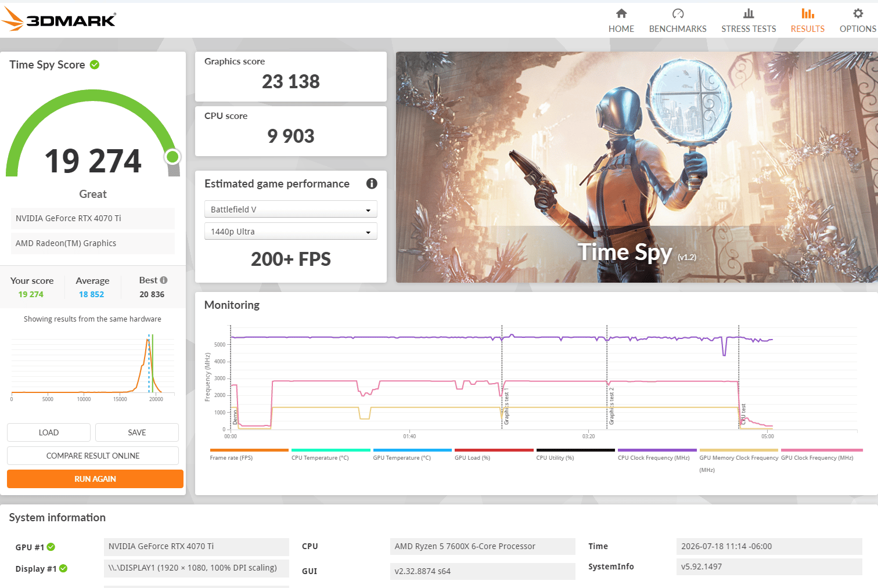Image resolution: width=878 pixels, height=588 pixels.
Task: Click the green check beside Display #1
Action: coord(63,568)
